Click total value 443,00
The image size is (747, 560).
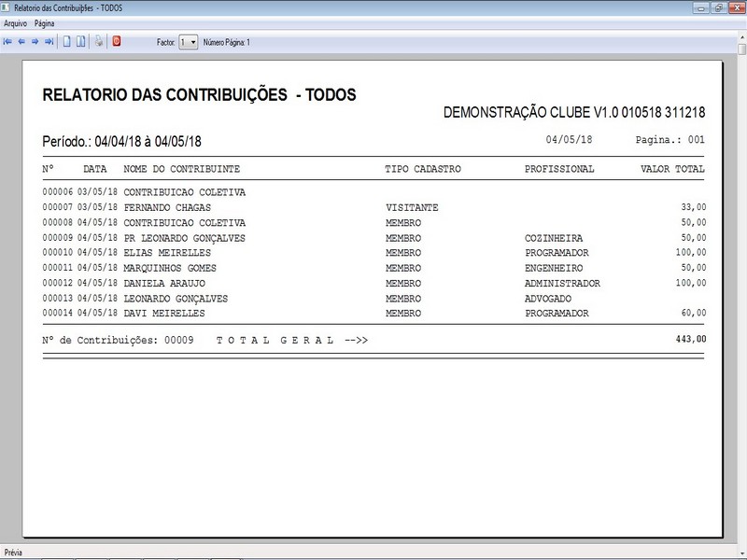click(691, 339)
